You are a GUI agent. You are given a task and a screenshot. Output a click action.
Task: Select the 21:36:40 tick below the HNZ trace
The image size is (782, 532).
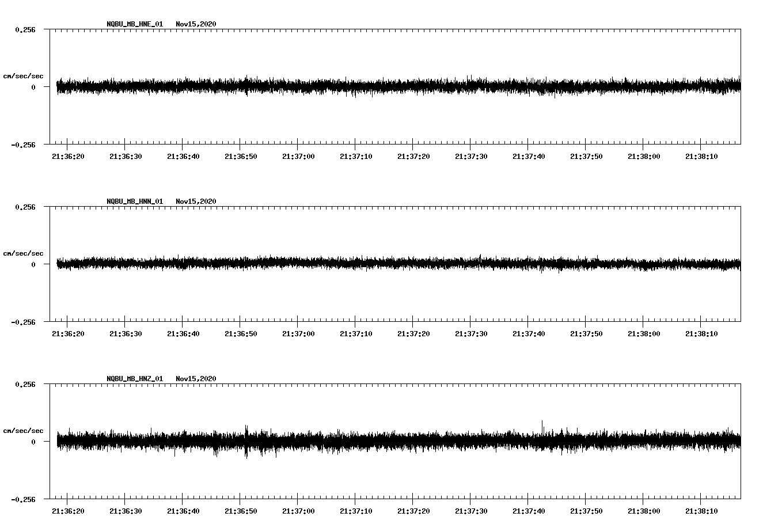pyautogui.click(x=183, y=510)
